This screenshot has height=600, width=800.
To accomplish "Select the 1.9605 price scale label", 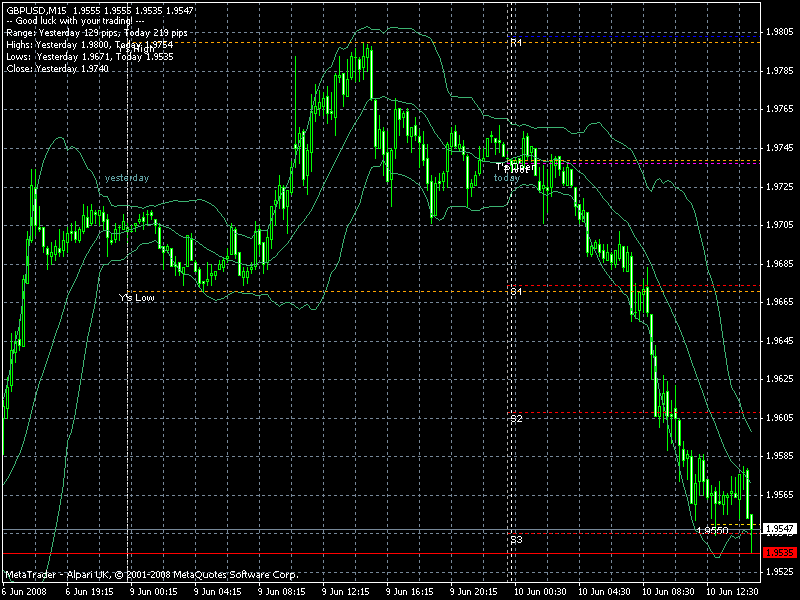I will point(780,418).
